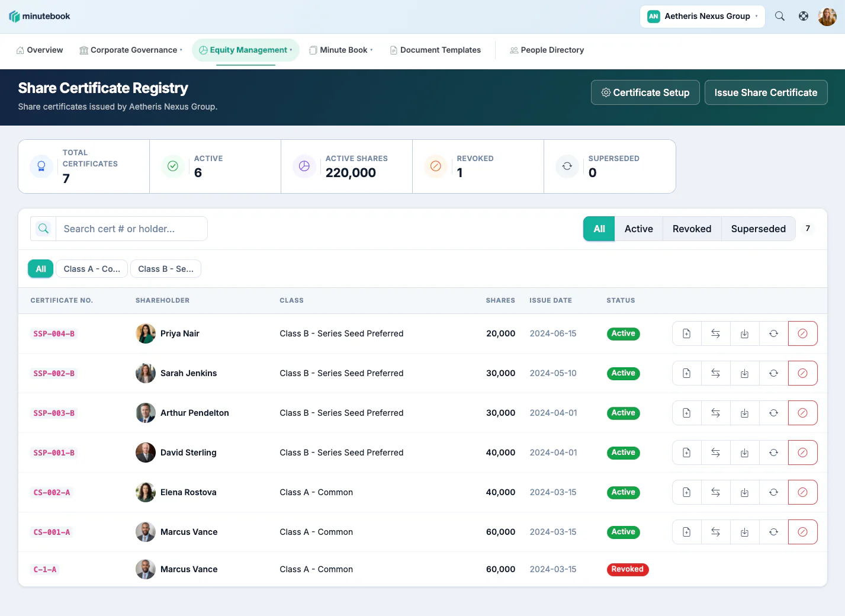Download Arthur Pendelton's certificate SSP-003-B

click(x=744, y=413)
